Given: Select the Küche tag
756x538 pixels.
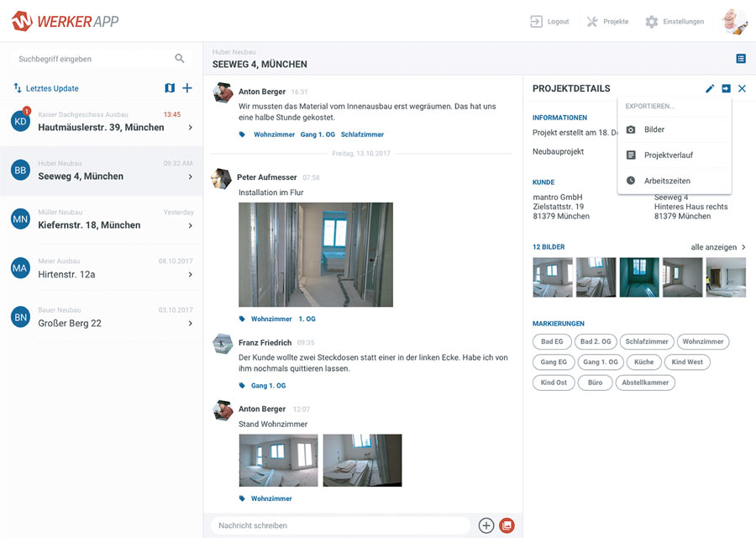Looking at the screenshot, I should 643,361.
